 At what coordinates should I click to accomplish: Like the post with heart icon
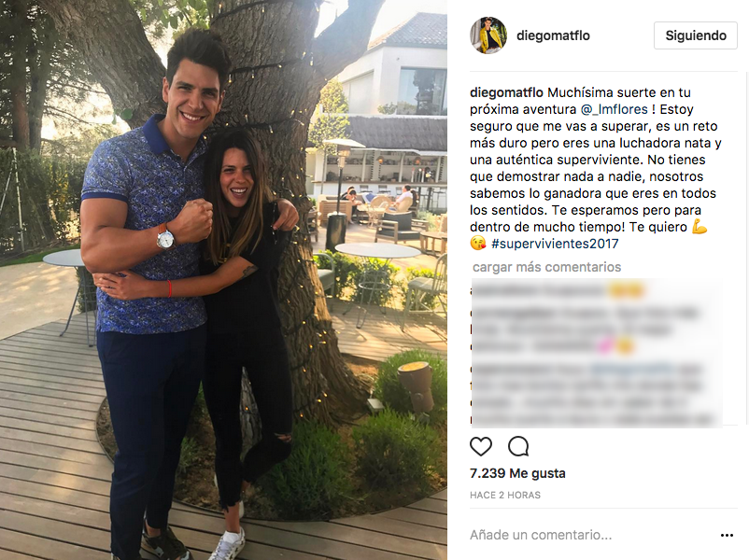click(x=481, y=446)
